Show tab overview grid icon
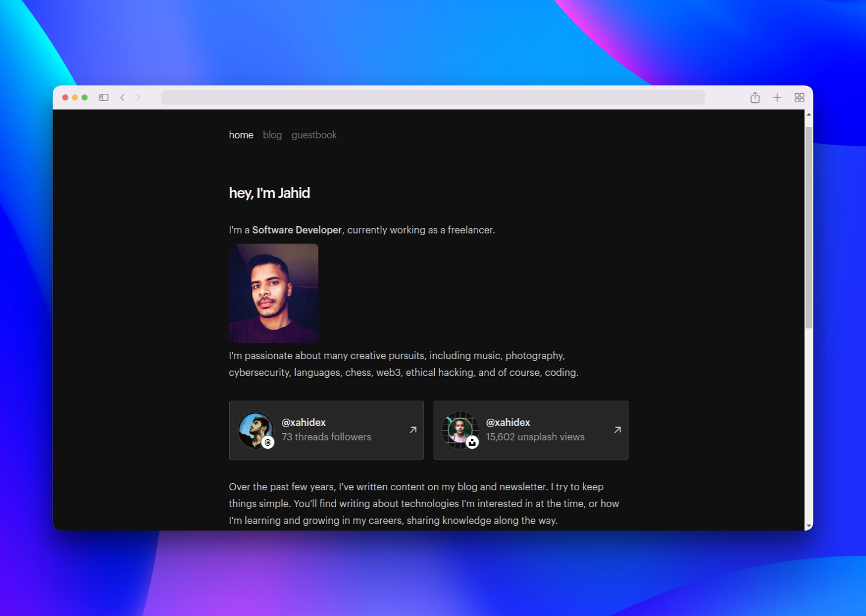Image resolution: width=866 pixels, height=616 pixels. tap(799, 97)
